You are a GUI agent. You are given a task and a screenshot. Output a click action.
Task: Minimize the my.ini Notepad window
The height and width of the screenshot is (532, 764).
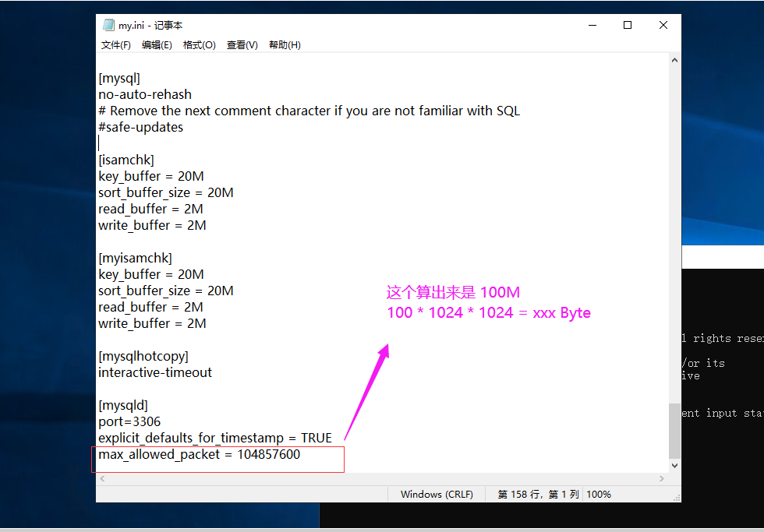click(x=592, y=25)
